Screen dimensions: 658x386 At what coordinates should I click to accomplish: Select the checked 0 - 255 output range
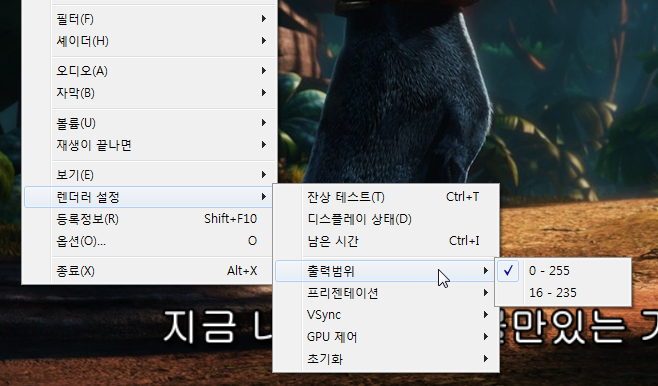pyautogui.click(x=563, y=271)
